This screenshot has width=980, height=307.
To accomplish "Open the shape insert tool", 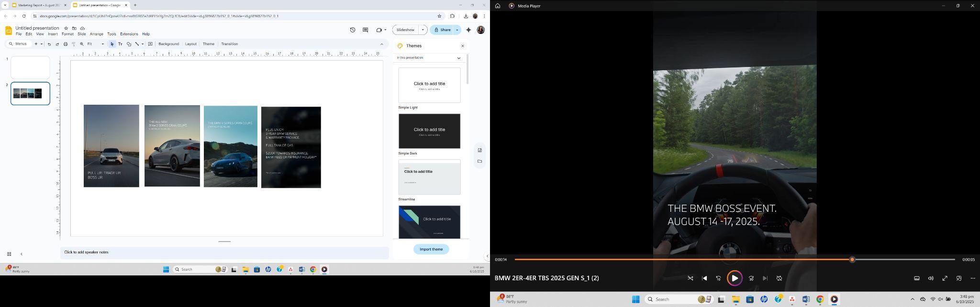I will [129, 44].
